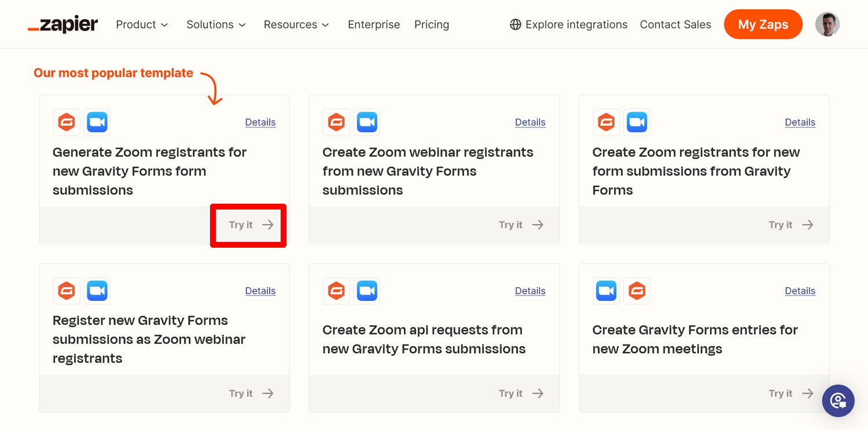Open the Product menu
Screen dimensions: 868x430
pos(142,24)
